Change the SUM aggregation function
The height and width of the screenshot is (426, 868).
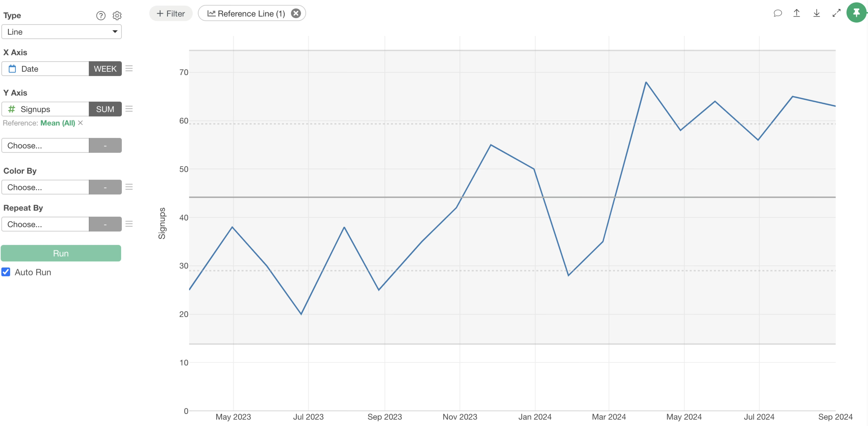pos(105,109)
